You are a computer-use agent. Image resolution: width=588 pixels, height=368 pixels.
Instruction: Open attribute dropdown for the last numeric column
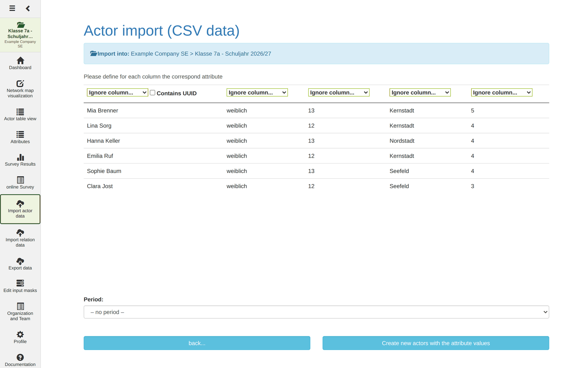pyautogui.click(x=502, y=93)
